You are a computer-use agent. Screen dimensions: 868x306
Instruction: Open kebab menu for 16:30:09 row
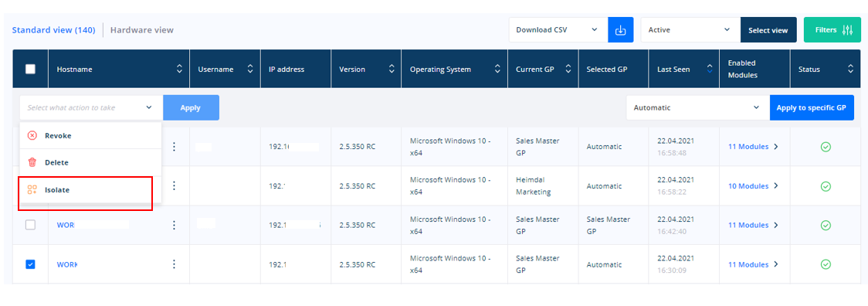(174, 264)
